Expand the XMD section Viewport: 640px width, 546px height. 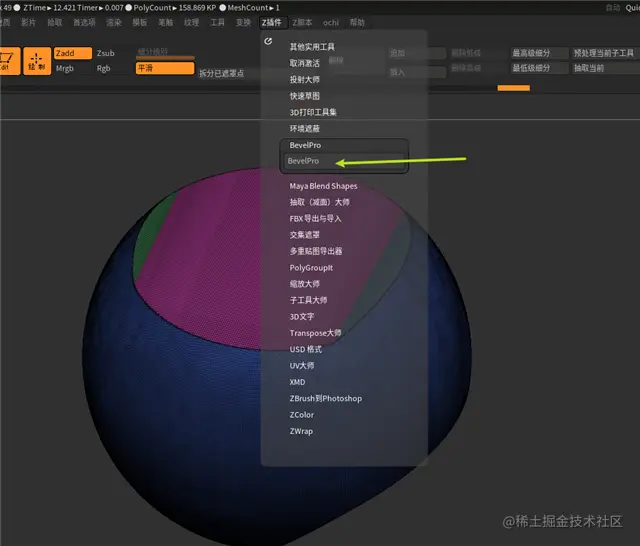[297, 382]
